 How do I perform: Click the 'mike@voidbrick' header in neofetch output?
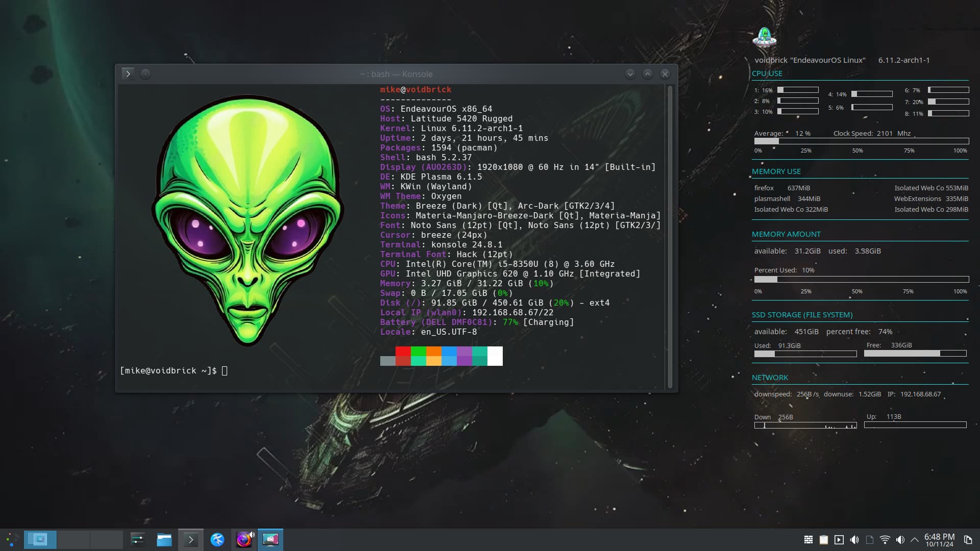click(415, 90)
